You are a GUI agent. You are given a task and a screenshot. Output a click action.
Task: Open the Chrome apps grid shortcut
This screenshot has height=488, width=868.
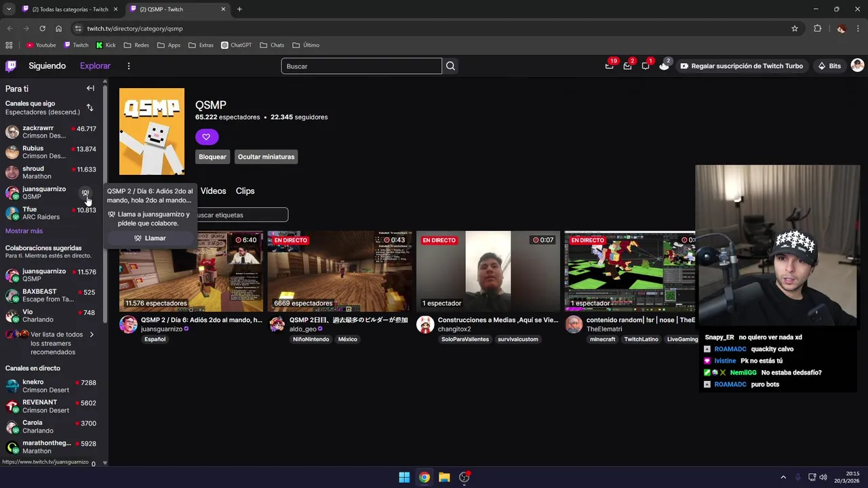(9, 45)
